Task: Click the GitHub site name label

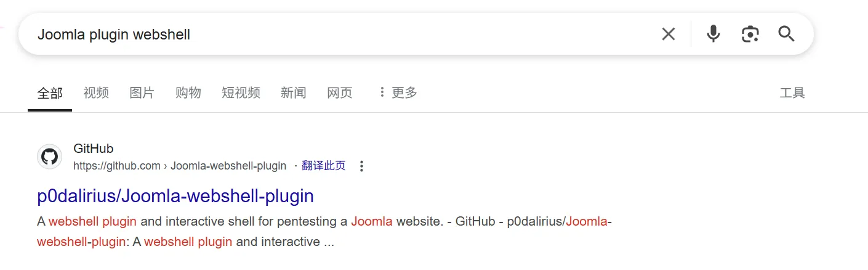Action: pos(94,149)
